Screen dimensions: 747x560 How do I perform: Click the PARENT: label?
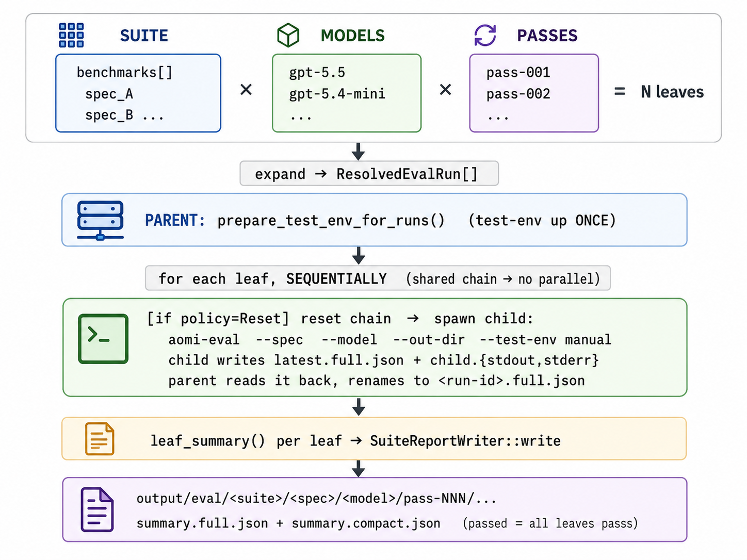[x=175, y=221]
